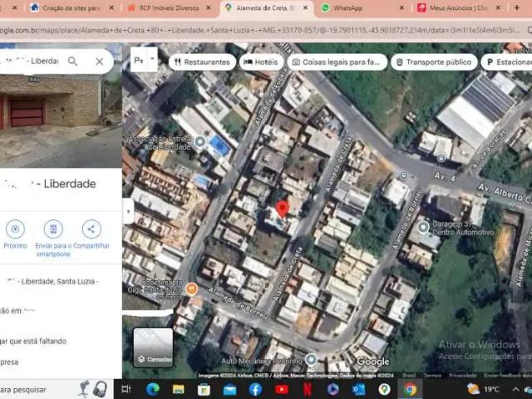
Task: Click the search magnifier icon in Maps
Action: click(72, 62)
